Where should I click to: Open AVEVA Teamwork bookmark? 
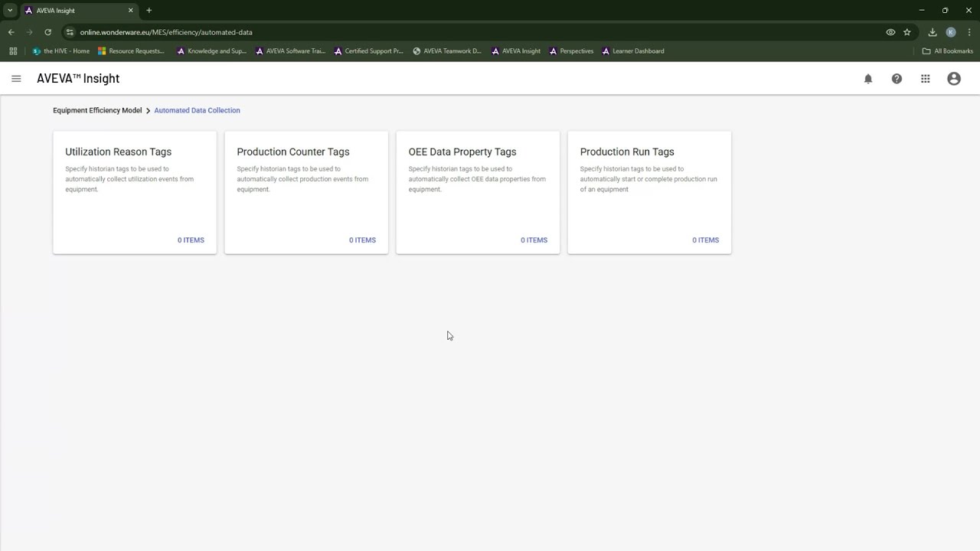447,51
